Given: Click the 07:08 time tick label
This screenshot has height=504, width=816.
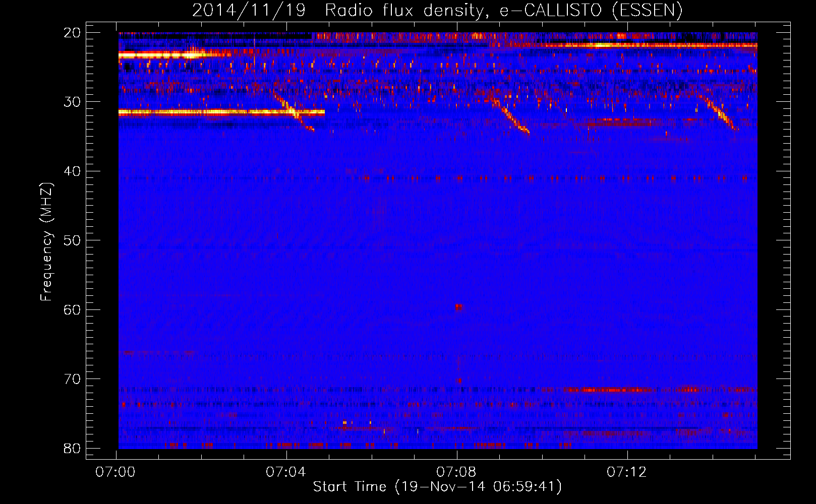Looking at the screenshot, I should (456, 472).
